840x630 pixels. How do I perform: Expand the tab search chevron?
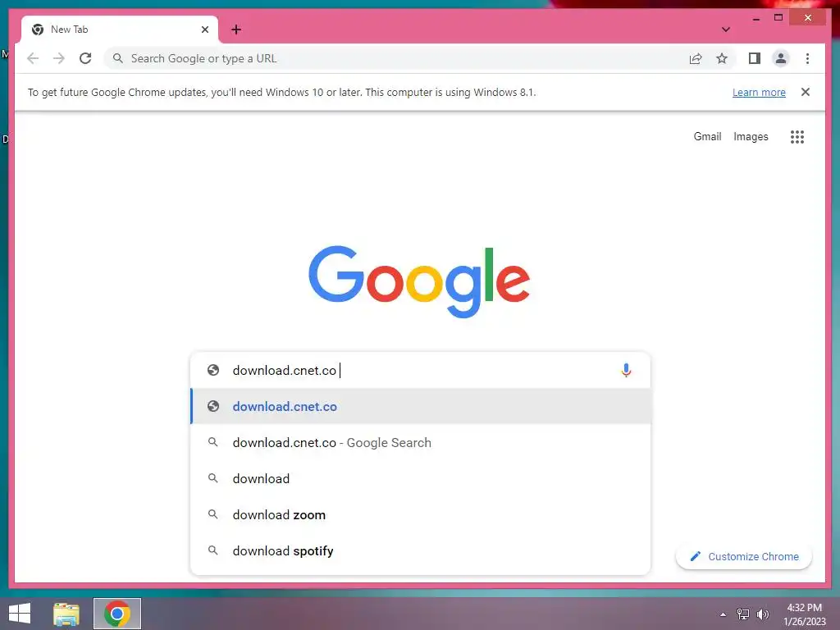(x=725, y=30)
